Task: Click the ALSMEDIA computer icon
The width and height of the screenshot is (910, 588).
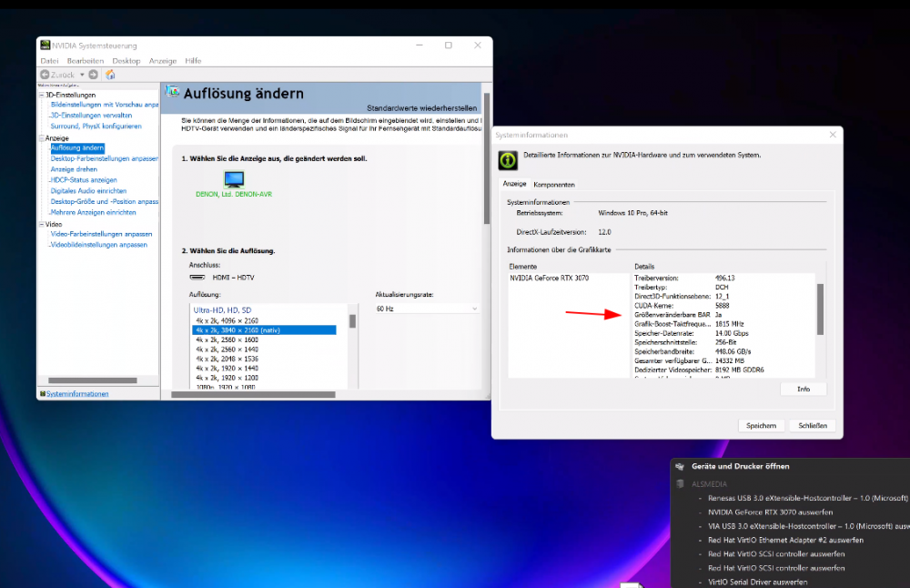Action: [x=680, y=483]
